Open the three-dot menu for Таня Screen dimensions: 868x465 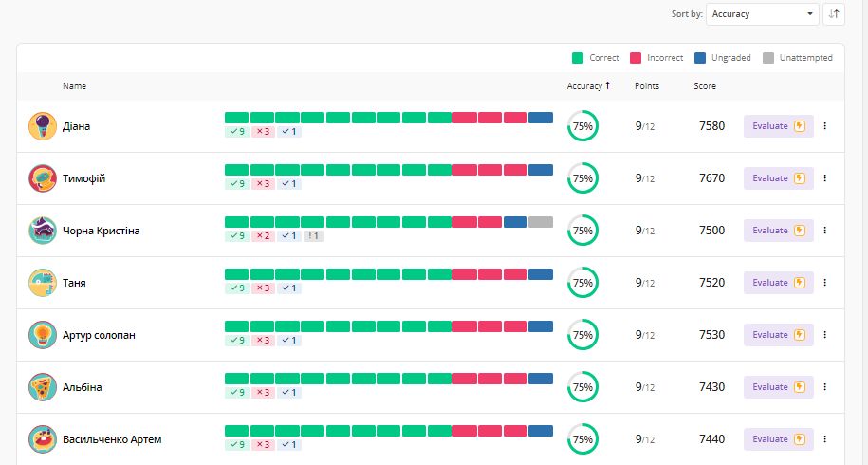tap(825, 283)
